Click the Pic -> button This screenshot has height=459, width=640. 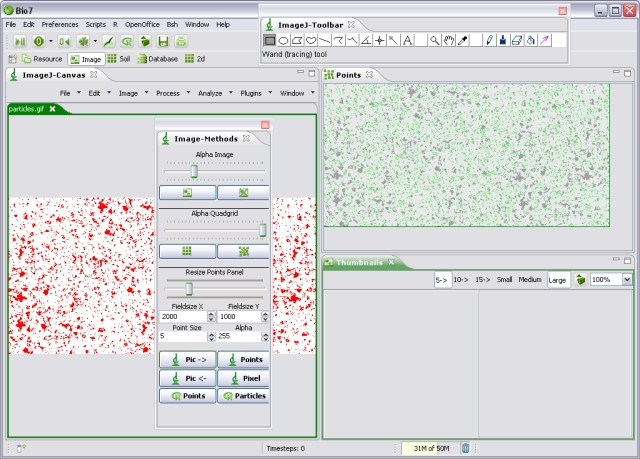pos(187,359)
